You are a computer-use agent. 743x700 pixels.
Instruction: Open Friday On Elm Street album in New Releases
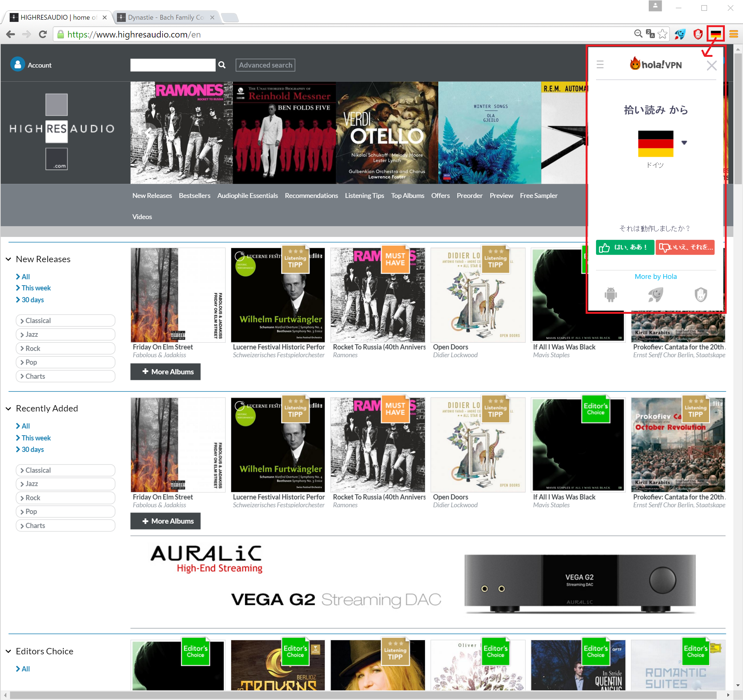click(178, 295)
